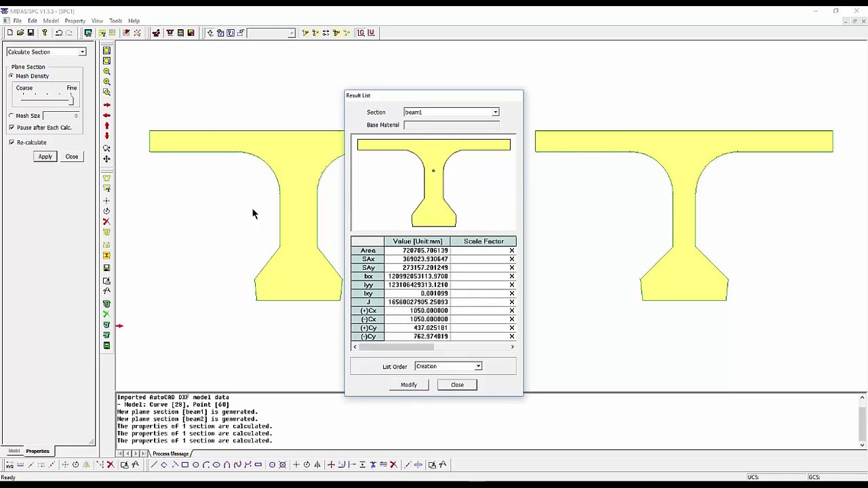868x488 pixels.
Task: Click the beam1 section preview thumbnail
Action: [433, 183]
